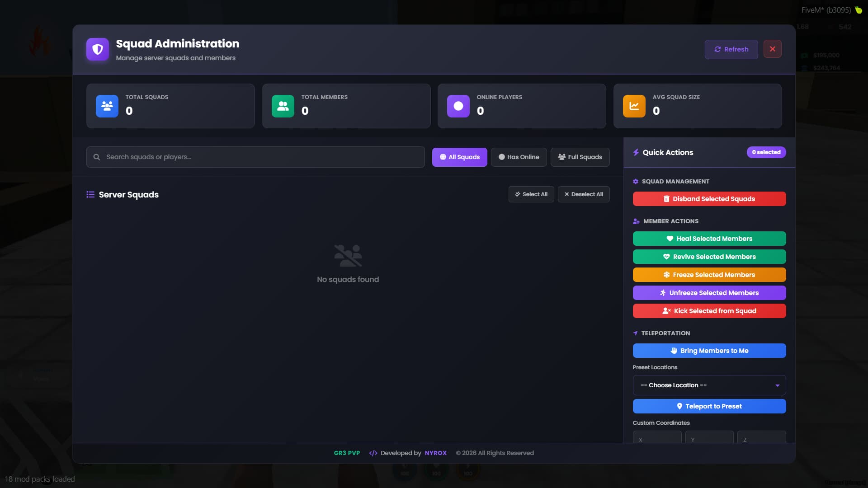Click Disband Selected Squads

(x=709, y=199)
